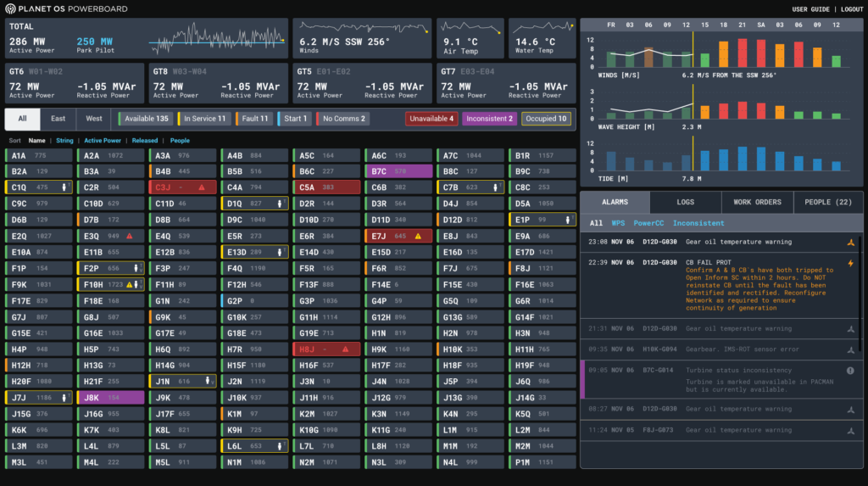Click turbine icon on F8J-G073 alarm
This screenshot has height=486, width=868.
click(851, 431)
